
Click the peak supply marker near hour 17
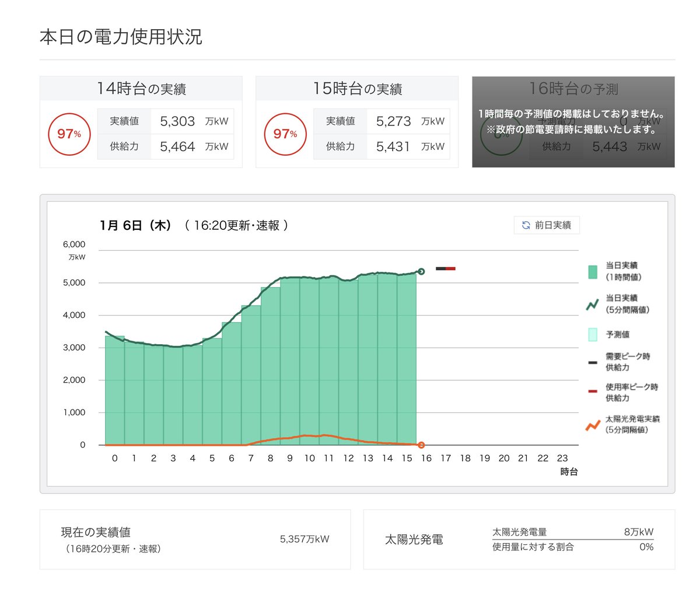coord(446,268)
